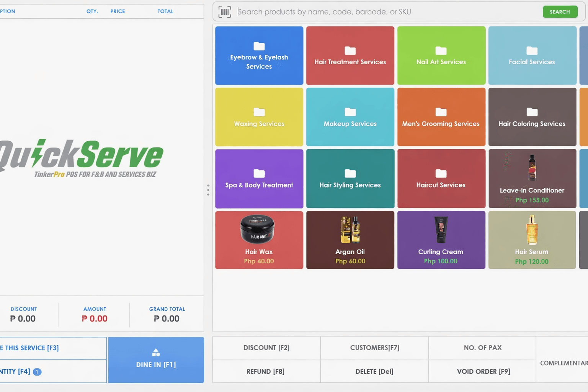
Task: Click the barcode scanner icon
Action: tap(224, 11)
